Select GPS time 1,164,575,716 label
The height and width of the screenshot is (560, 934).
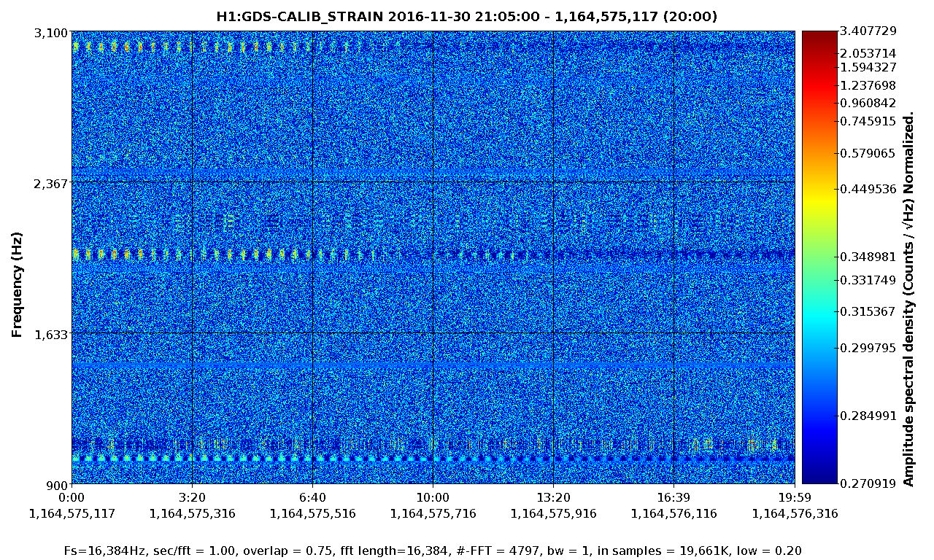pos(433,513)
